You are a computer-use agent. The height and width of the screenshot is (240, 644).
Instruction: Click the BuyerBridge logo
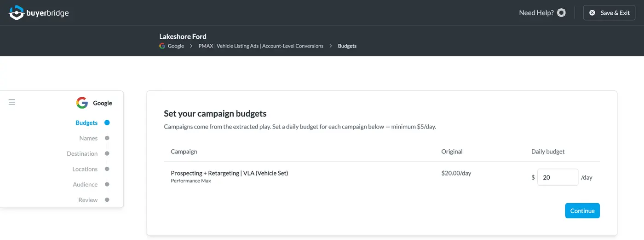point(39,13)
